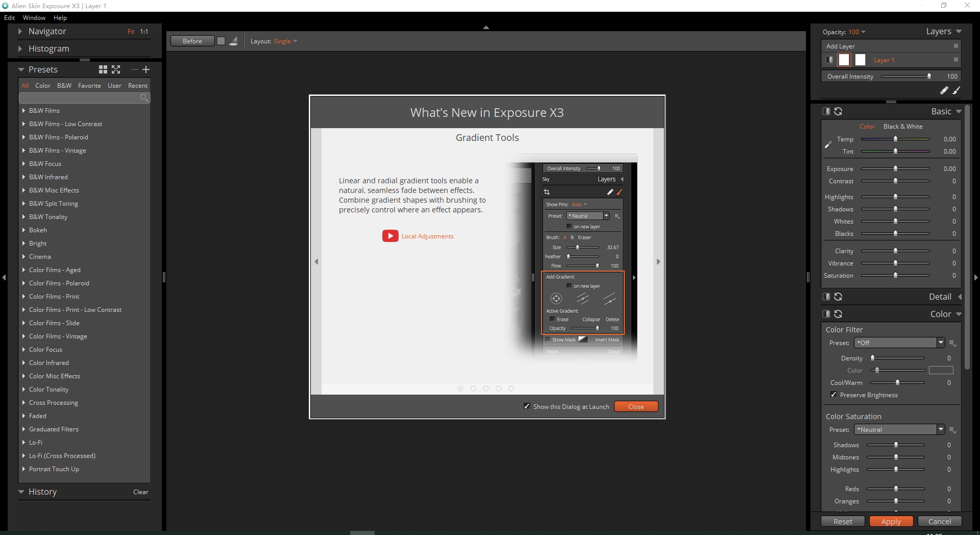
Task: Collapse the History panel
Action: click(x=21, y=492)
